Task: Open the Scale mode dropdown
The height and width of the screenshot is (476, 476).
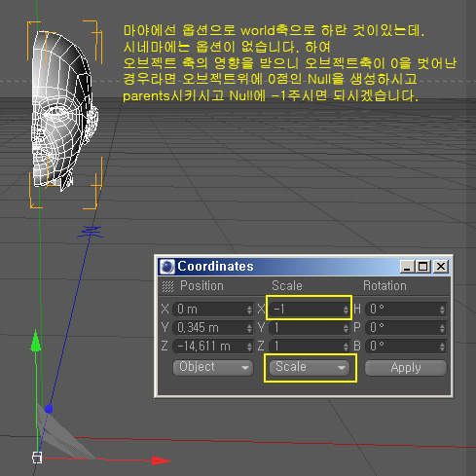Action: click(x=310, y=367)
